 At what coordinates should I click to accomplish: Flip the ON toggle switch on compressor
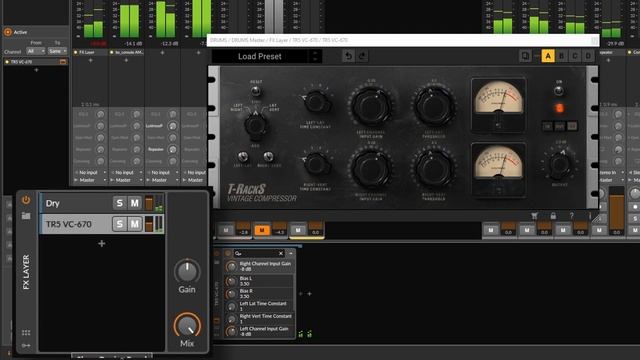[559, 91]
